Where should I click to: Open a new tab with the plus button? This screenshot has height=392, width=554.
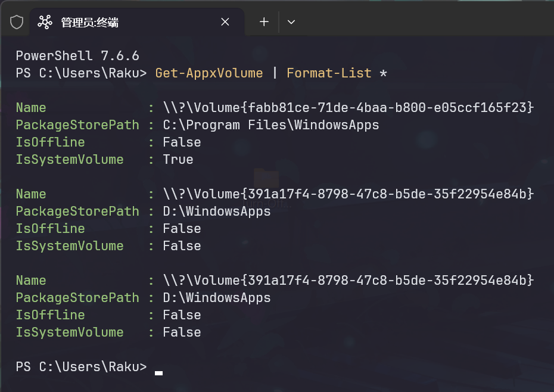[264, 22]
